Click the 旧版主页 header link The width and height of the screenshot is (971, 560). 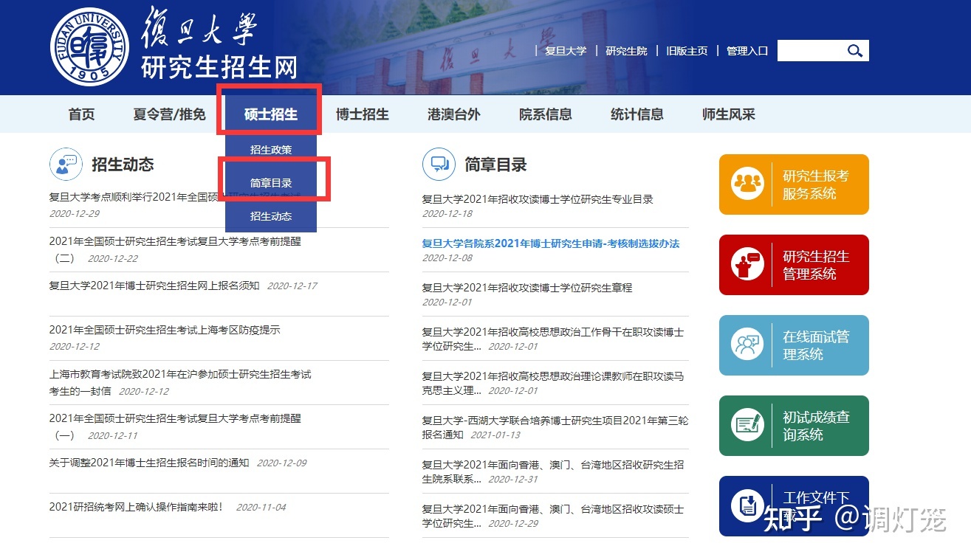pyautogui.click(x=687, y=51)
